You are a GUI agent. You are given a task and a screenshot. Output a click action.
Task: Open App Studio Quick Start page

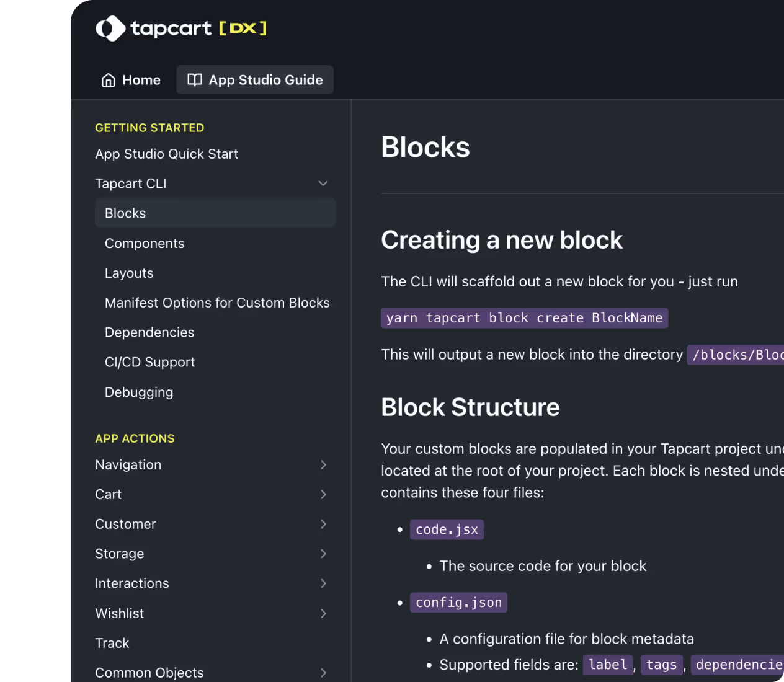[166, 154]
